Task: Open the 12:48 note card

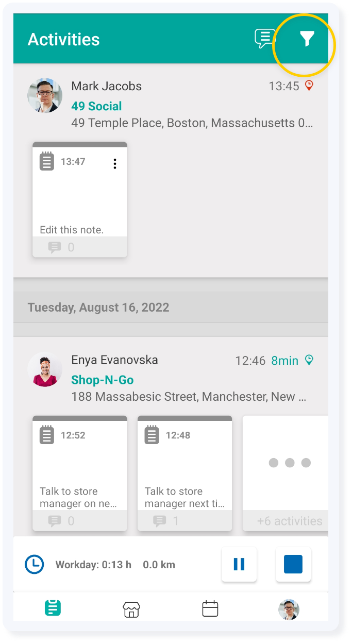Action: coord(185,473)
